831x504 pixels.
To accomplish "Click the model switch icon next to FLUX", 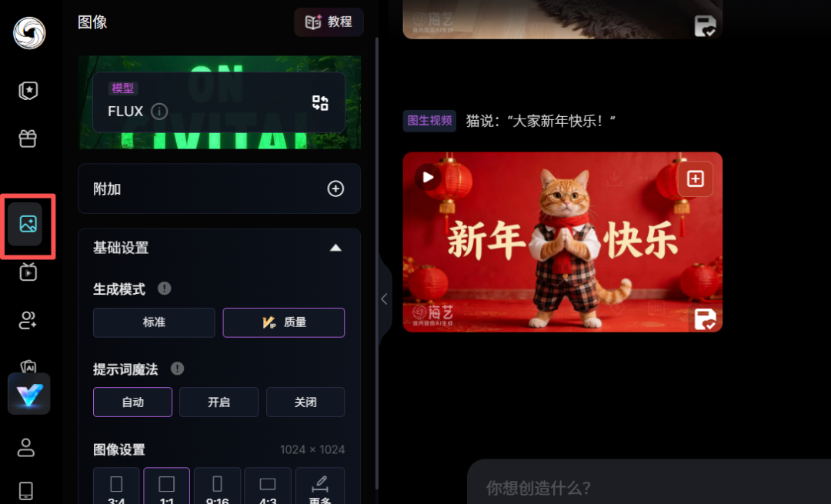I will click(x=320, y=102).
